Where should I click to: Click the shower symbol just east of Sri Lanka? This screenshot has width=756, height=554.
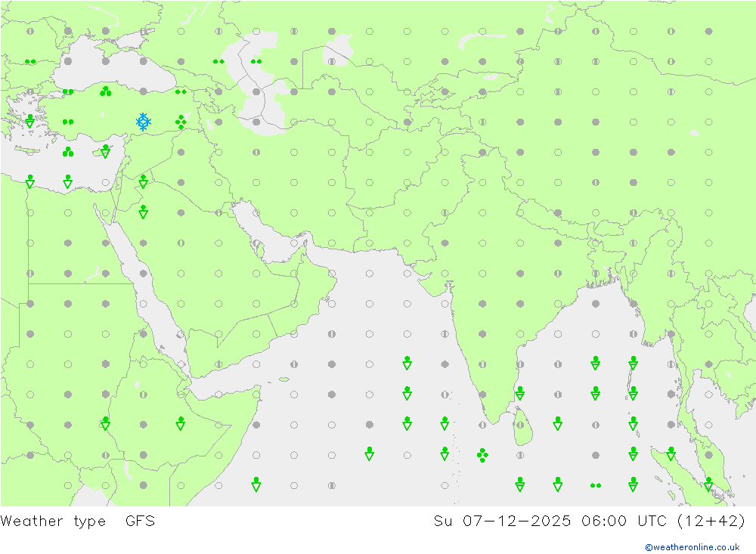[558, 424]
